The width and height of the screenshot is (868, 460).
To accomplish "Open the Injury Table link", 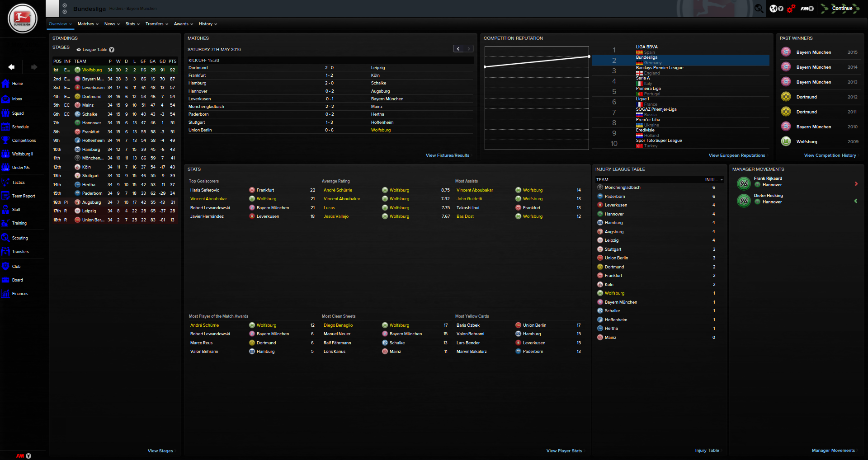I will click(x=707, y=451).
